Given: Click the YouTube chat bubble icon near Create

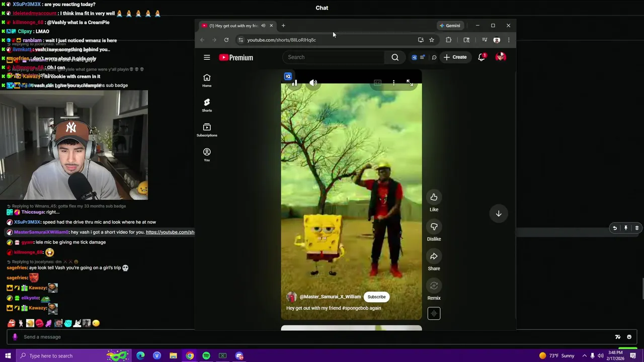Looking at the screenshot, I should click(x=434, y=57).
